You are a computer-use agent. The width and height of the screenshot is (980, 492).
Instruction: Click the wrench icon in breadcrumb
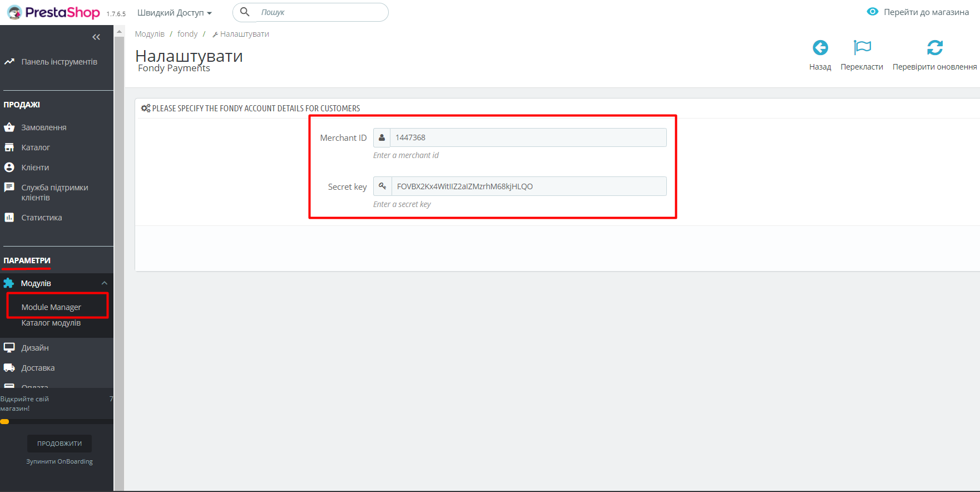tap(215, 35)
